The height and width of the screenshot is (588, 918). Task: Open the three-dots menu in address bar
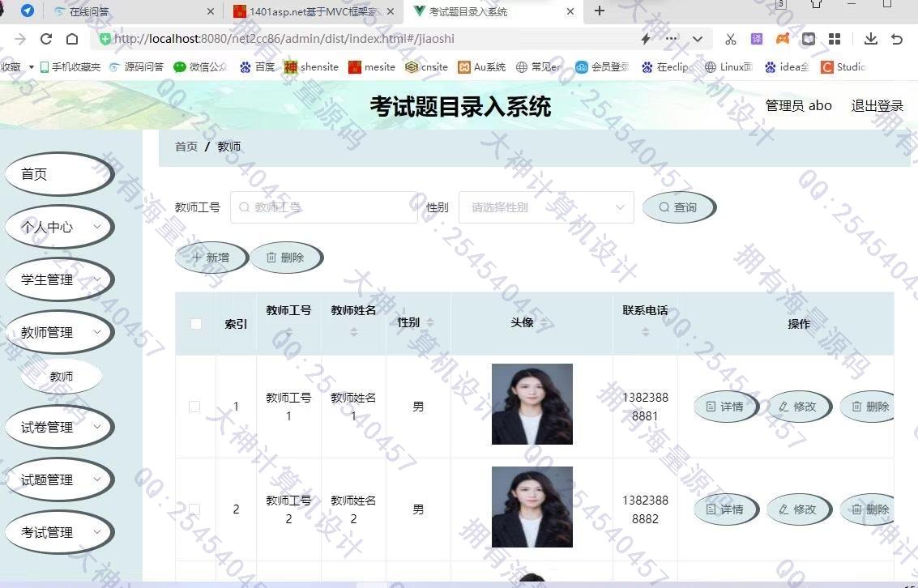click(x=672, y=39)
